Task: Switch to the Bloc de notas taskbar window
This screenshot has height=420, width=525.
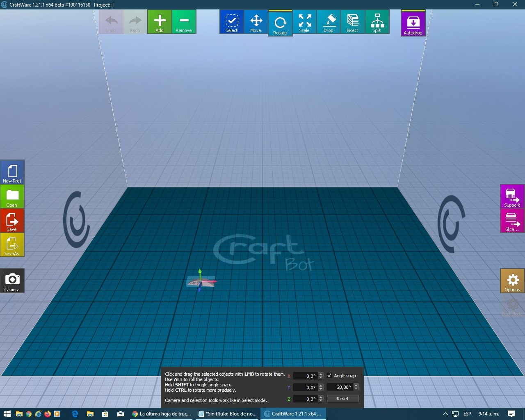Action: 227,414
